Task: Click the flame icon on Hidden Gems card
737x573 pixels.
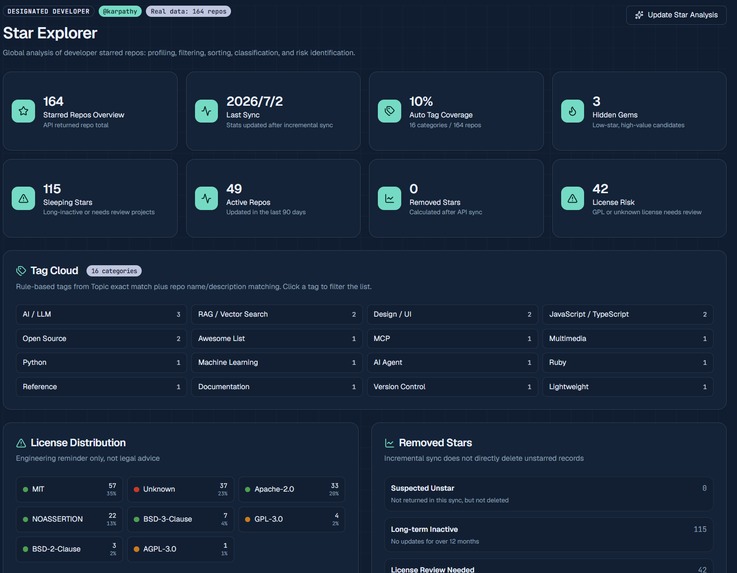Action: pyautogui.click(x=572, y=111)
